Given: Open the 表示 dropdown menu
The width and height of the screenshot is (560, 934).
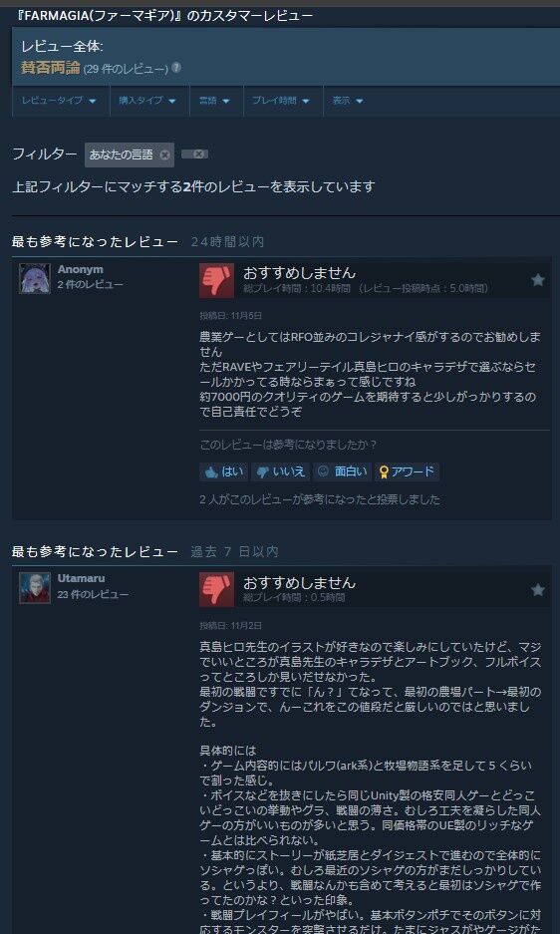Looking at the screenshot, I should point(348,101).
